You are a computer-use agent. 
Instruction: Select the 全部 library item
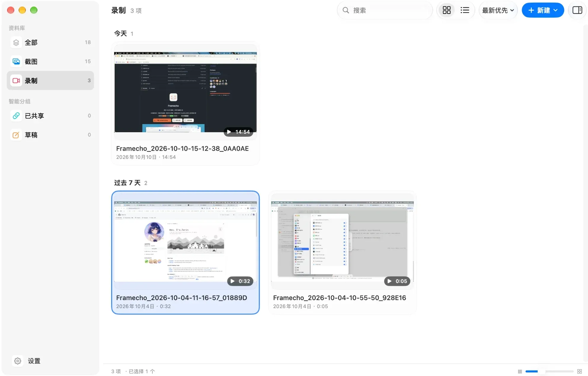click(50, 42)
